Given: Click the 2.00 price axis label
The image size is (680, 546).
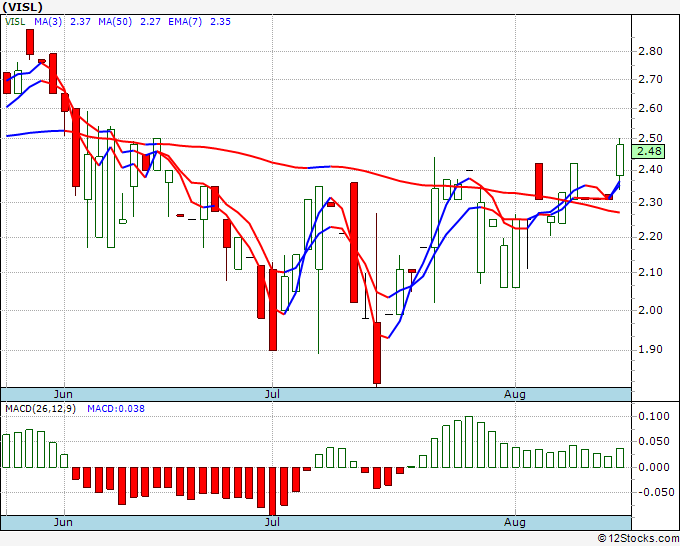Looking at the screenshot, I should (651, 310).
